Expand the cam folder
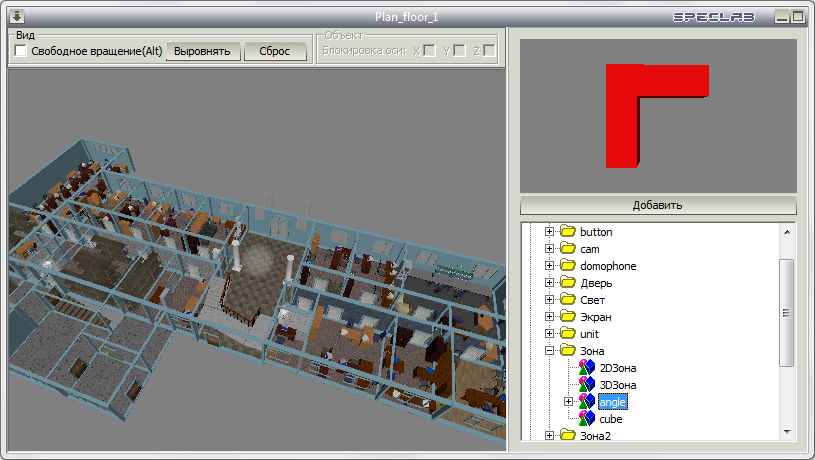 (x=549, y=248)
